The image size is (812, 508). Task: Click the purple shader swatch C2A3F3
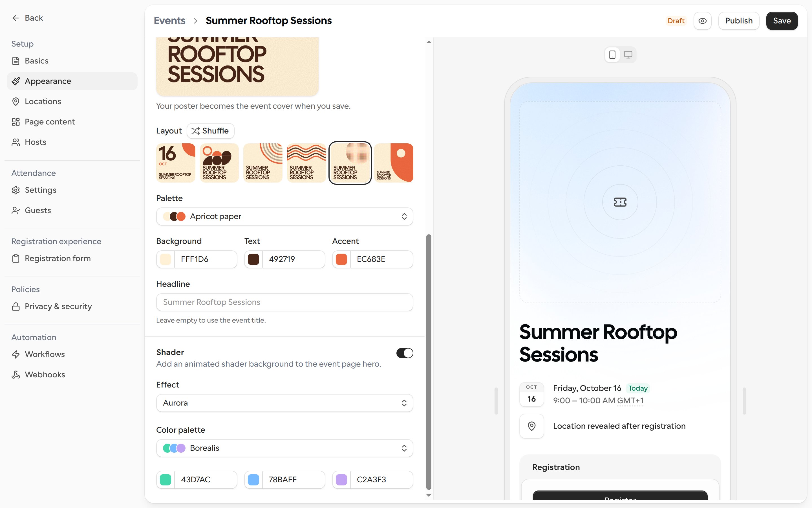[341, 480]
